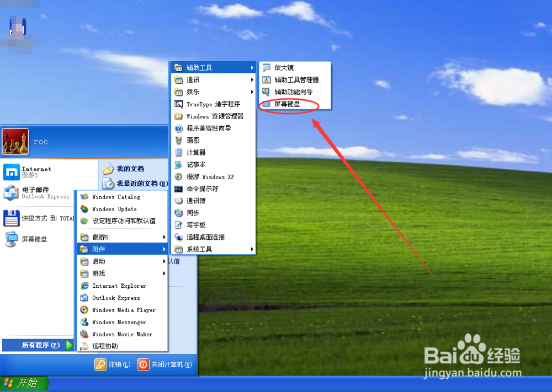The height and width of the screenshot is (392, 552).
Task: Expand the 傲游5 submenu arrow
Action: click(164, 237)
